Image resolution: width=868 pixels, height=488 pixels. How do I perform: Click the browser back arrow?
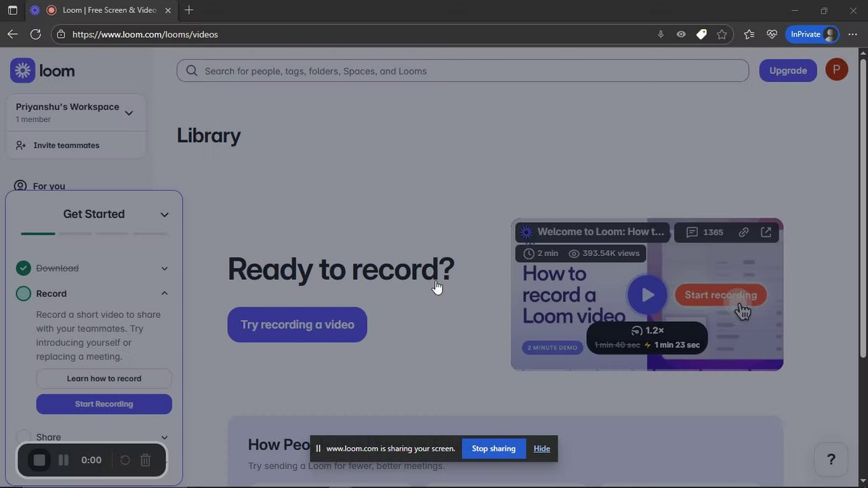pyautogui.click(x=12, y=34)
